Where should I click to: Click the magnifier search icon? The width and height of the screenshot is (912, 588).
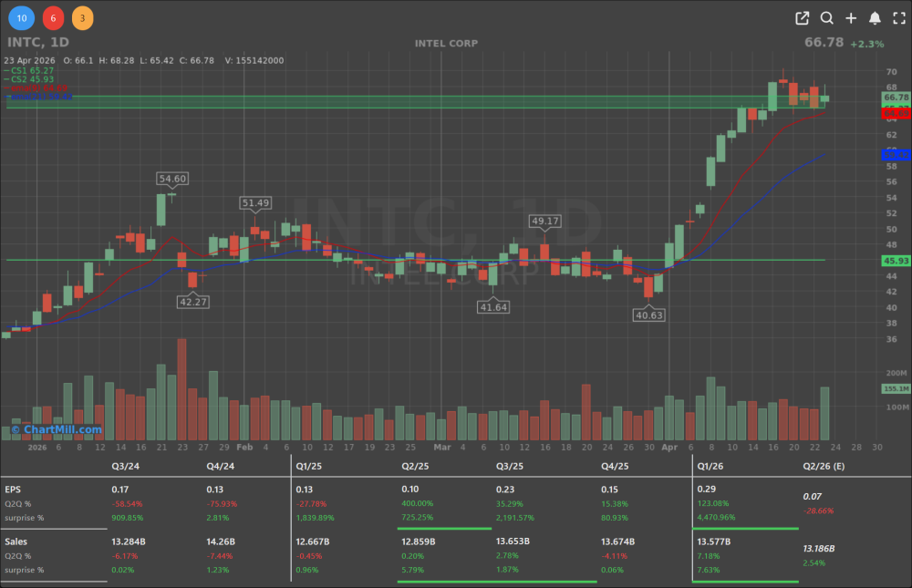826,18
